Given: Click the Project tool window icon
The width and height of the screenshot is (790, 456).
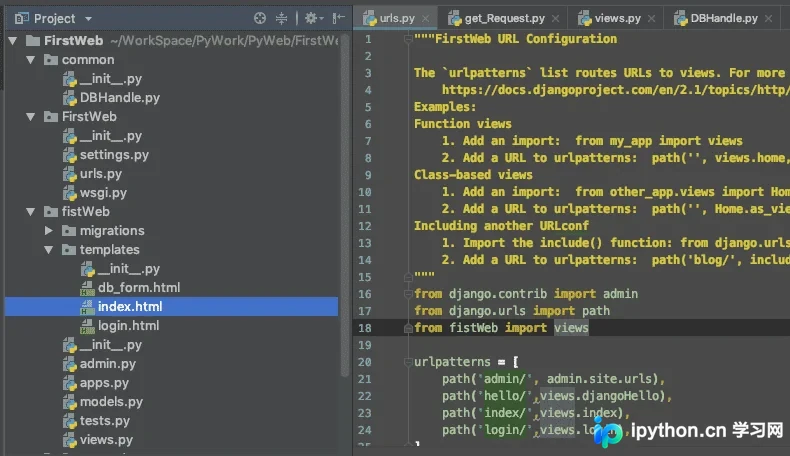Looking at the screenshot, I should (22, 19).
